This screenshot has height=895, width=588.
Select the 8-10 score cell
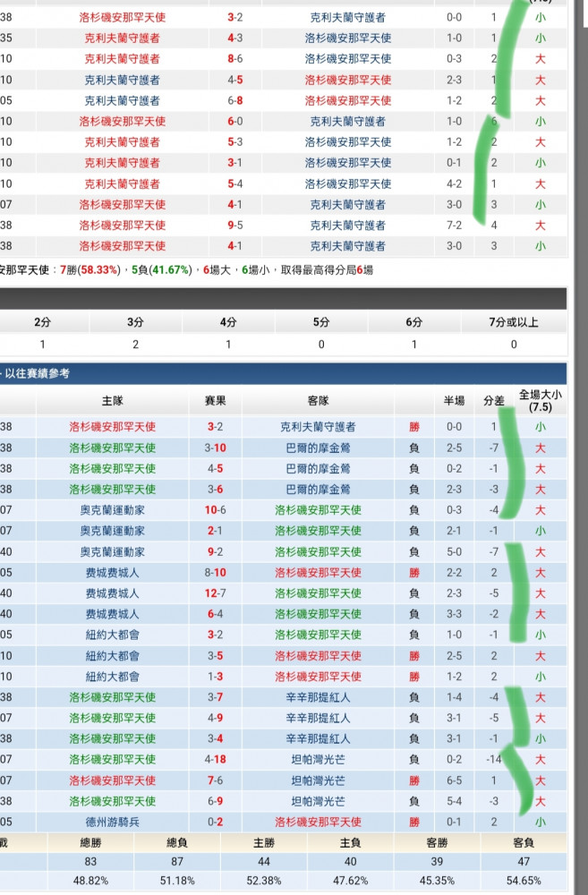pyautogui.click(x=215, y=573)
